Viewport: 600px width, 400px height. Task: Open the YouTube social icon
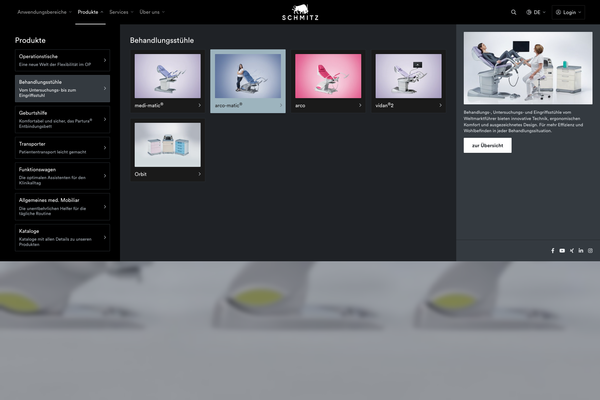pyautogui.click(x=562, y=251)
